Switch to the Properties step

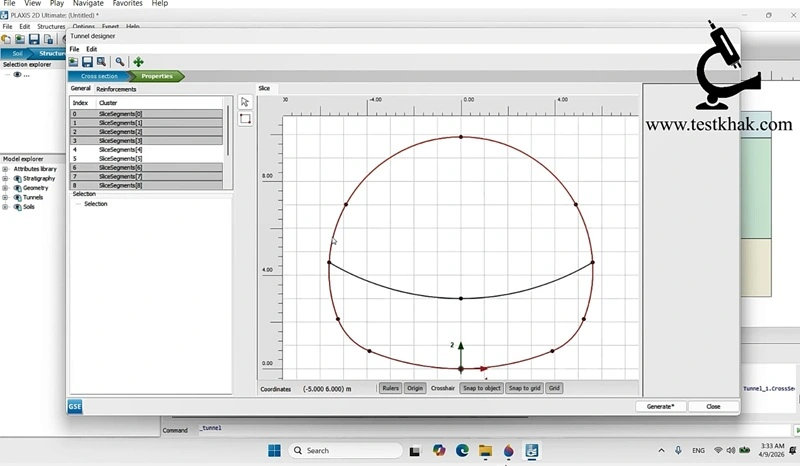point(157,76)
